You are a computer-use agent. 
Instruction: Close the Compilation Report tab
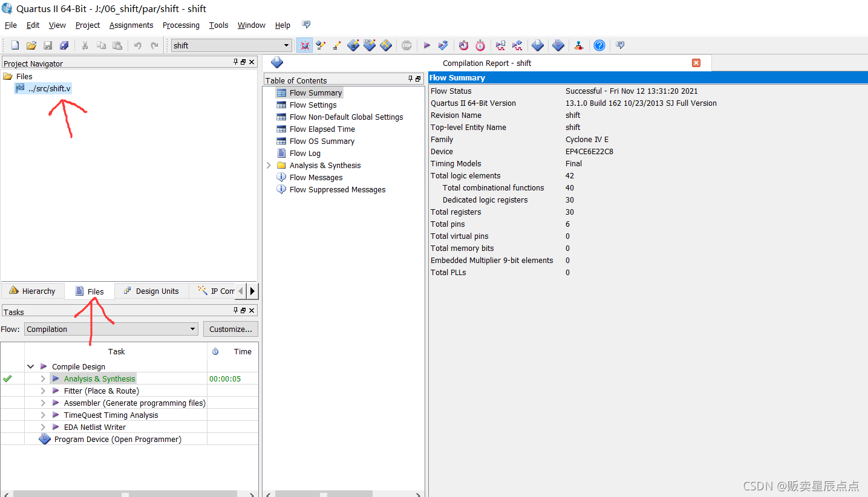[x=696, y=63]
